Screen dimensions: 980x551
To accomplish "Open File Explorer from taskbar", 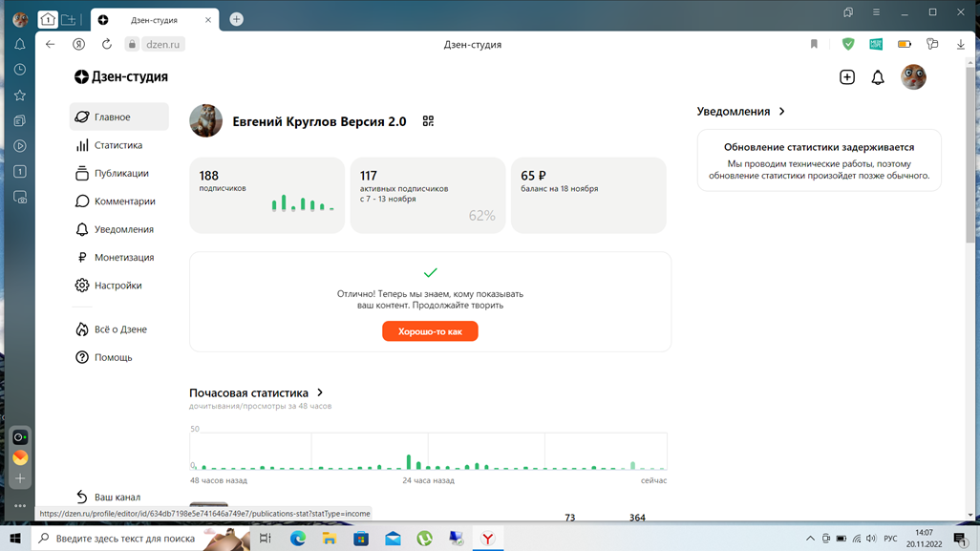I will 330,538.
